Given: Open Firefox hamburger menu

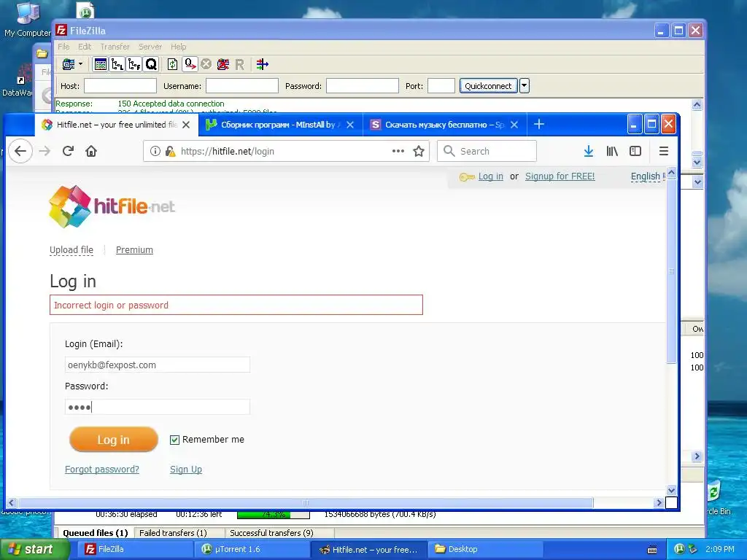Looking at the screenshot, I should 664,151.
